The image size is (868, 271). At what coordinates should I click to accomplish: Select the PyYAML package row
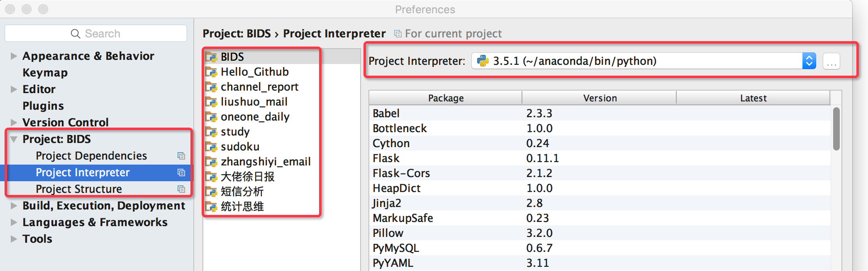coord(600,263)
